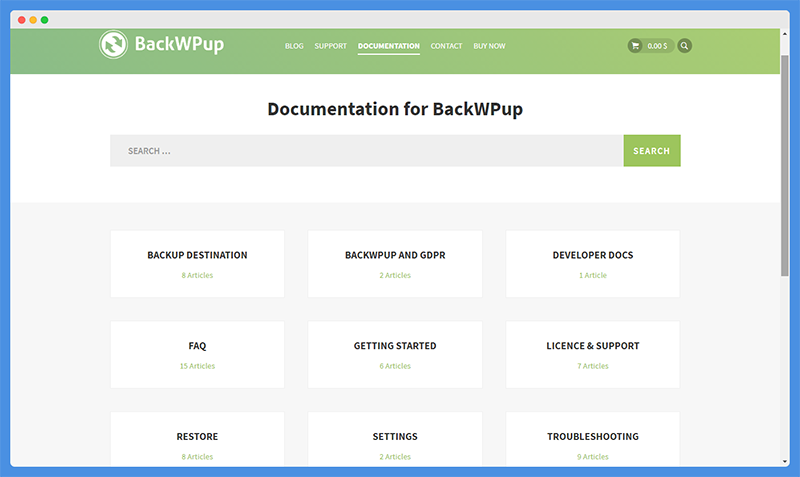This screenshot has height=477, width=800.
Task: Click 8 Articles under Restore
Action: coord(197,457)
